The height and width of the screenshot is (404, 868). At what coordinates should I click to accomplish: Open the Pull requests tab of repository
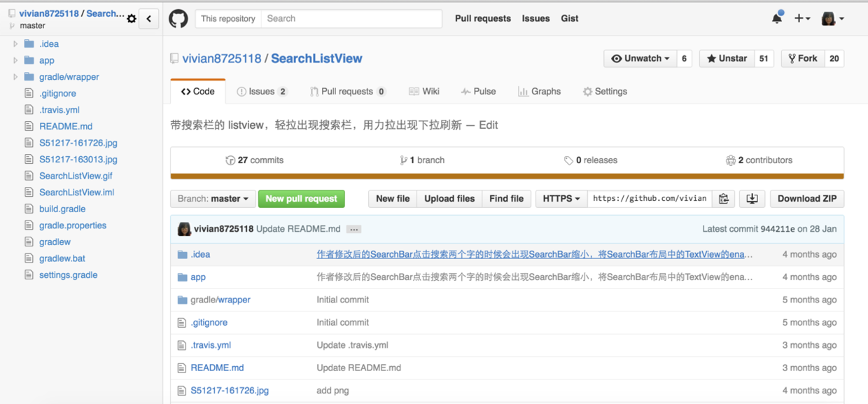pyautogui.click(x=348, y=92)
